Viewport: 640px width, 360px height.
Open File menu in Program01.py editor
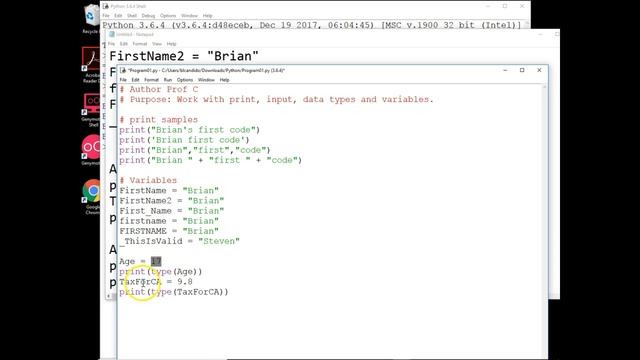[123, 80]
